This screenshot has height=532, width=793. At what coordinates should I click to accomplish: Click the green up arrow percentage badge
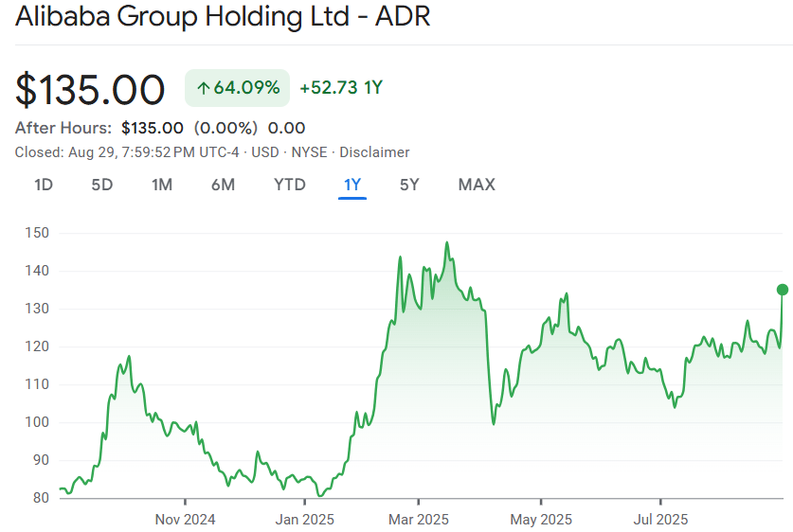(x=237, y=88)
